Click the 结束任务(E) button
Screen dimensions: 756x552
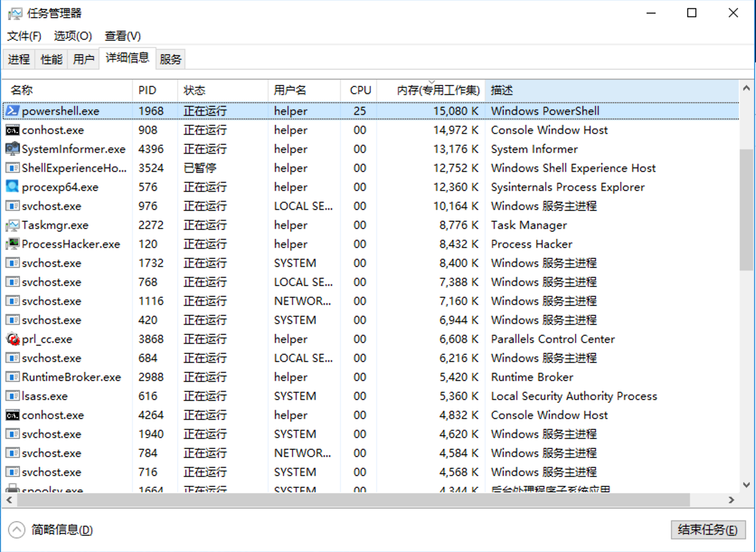707,530
